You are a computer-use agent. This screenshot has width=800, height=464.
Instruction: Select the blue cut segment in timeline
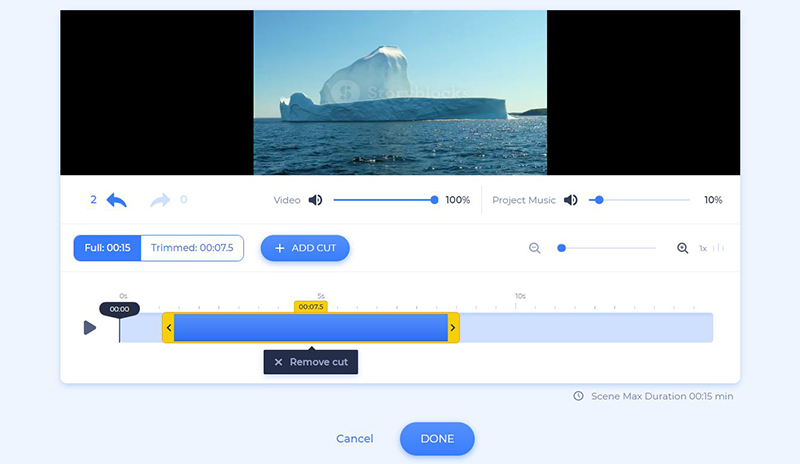coord(311,328)
